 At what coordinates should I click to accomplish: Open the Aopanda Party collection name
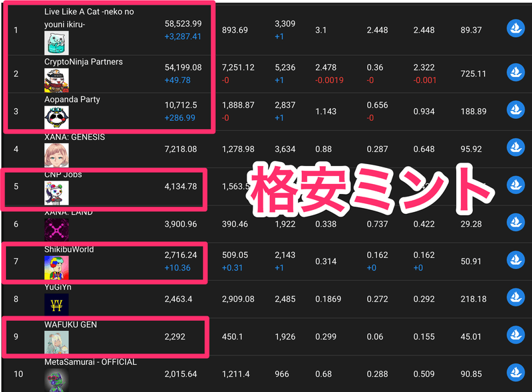72,100
